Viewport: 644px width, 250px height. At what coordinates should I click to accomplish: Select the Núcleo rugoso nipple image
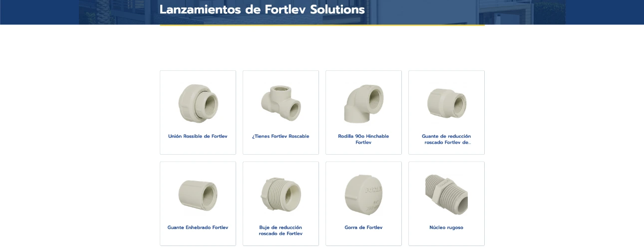tap(446, 195)
